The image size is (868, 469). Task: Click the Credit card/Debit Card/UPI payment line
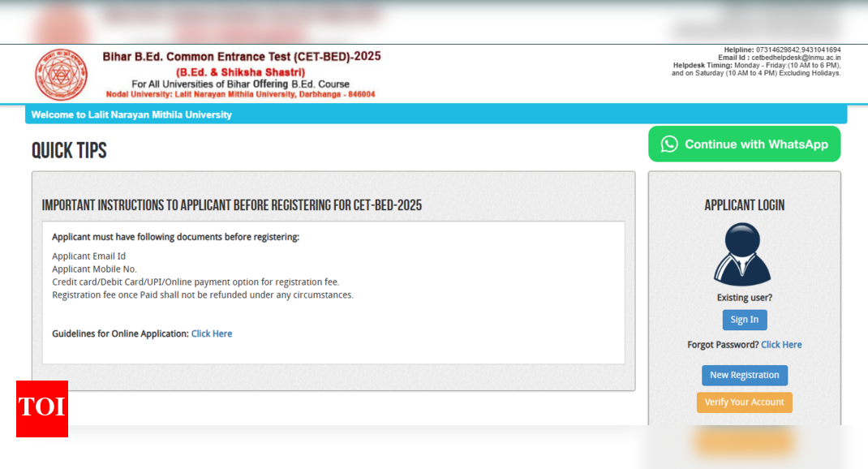pos(196,282)
